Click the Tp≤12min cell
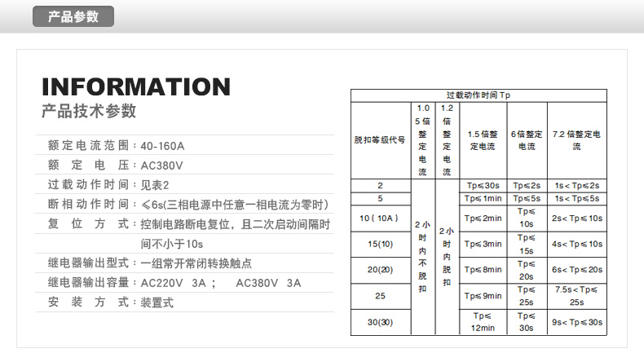This screenshot has height=362, width=644. tap(483, 322)
